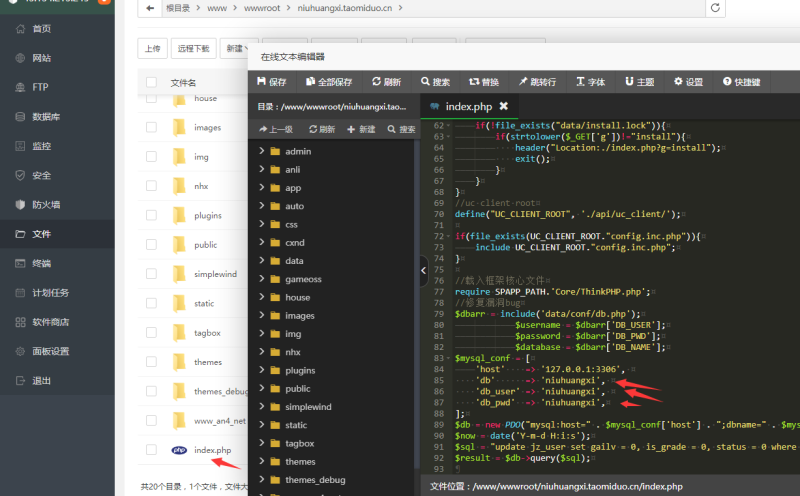Open 快捷键 shortcuts help in the editor toolbar
Viewport: 800px width, 496px height.
point(741,82)
